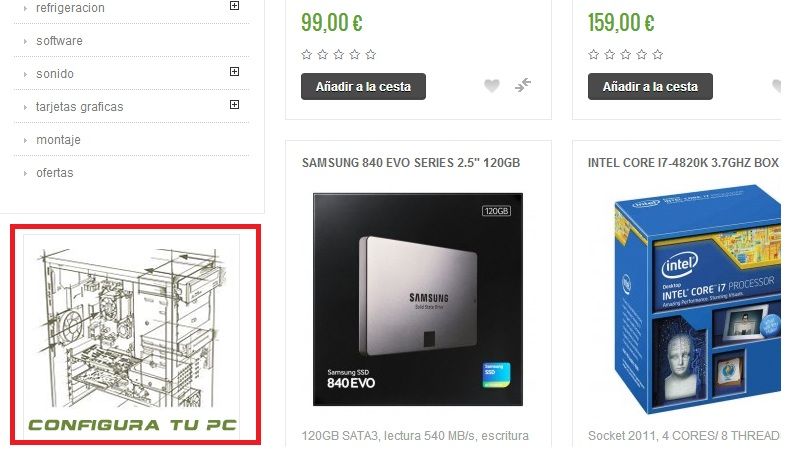The width and height of the screenshot is (796, 456).
Task: Click the small arrow bullet next to software
Action: [x=25, y=41]
